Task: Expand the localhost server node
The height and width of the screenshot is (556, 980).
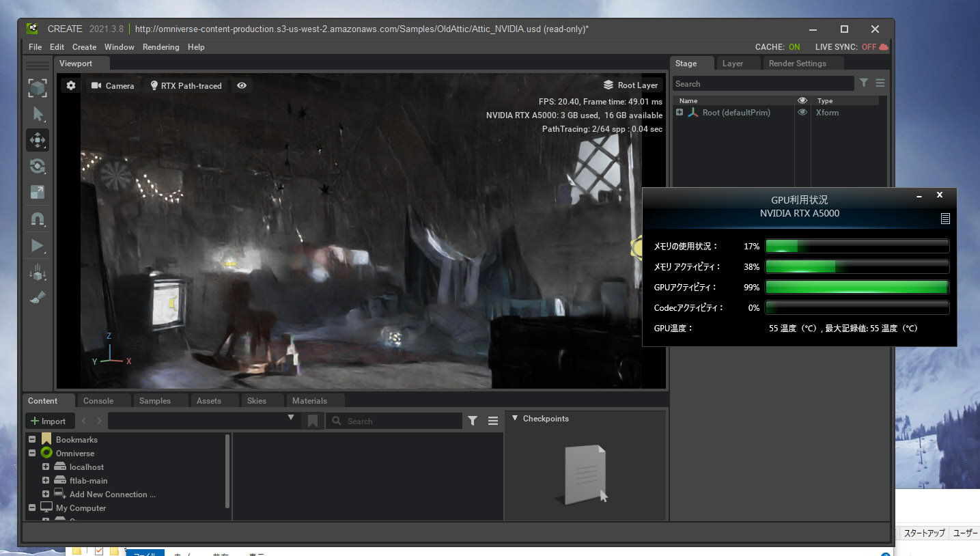Action: [x=46, y=467]
